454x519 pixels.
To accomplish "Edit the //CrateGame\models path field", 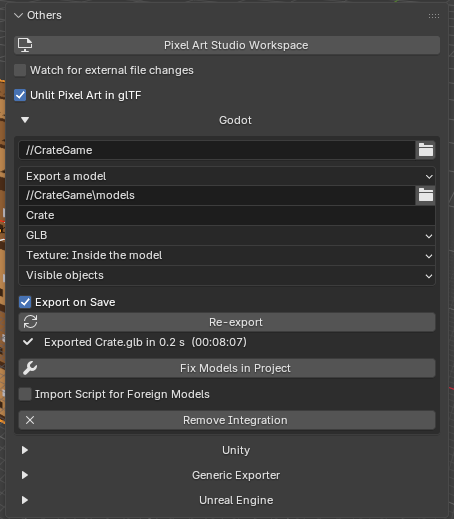I will coord(217,195).
